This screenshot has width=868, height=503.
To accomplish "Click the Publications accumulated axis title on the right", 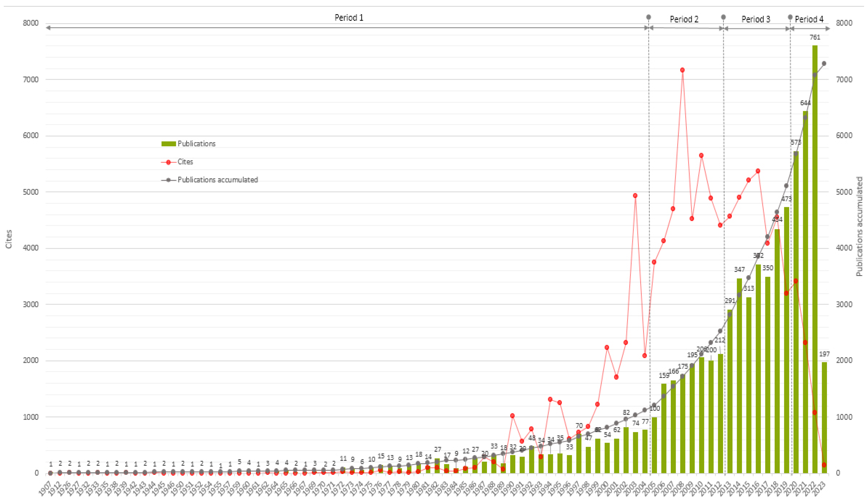I will pos(859,226).
